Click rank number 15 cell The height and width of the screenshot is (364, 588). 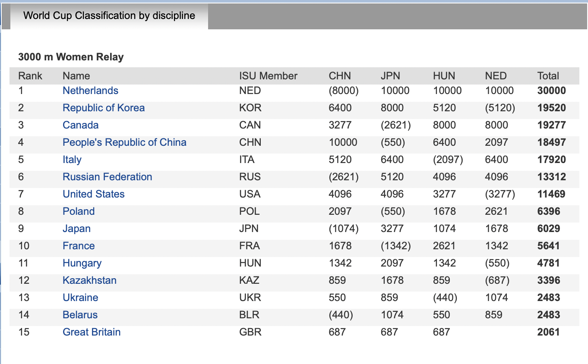point(24,332)
